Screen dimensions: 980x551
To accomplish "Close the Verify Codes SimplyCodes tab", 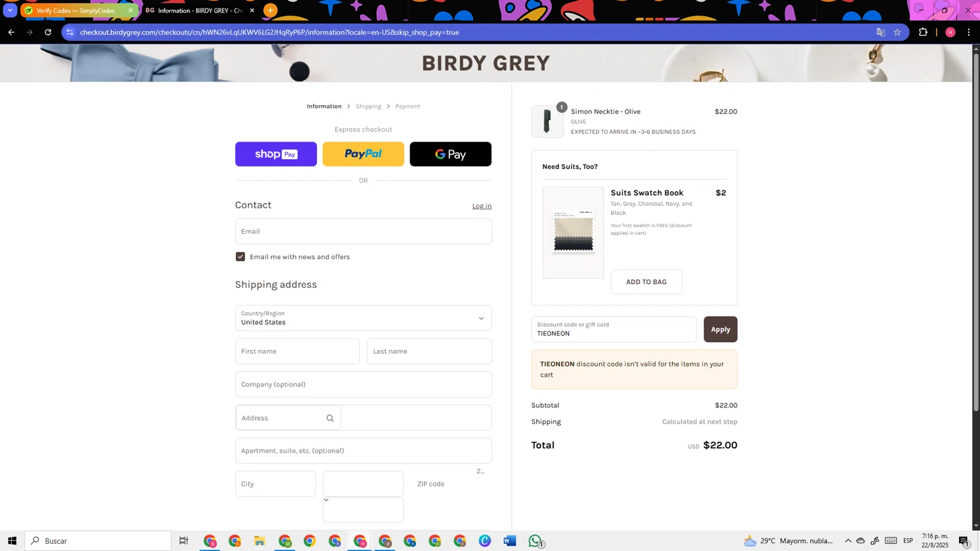I will click(130, 10).
